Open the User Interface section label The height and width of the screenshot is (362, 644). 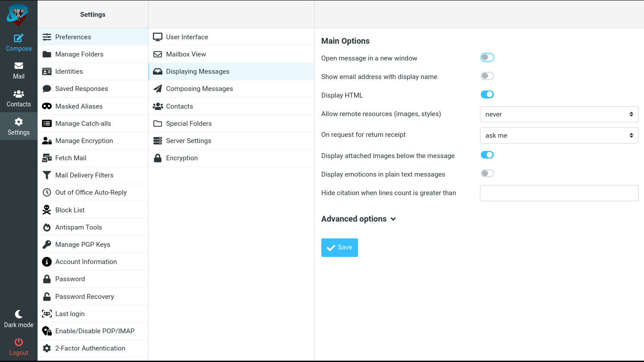(x=187, y=37)
